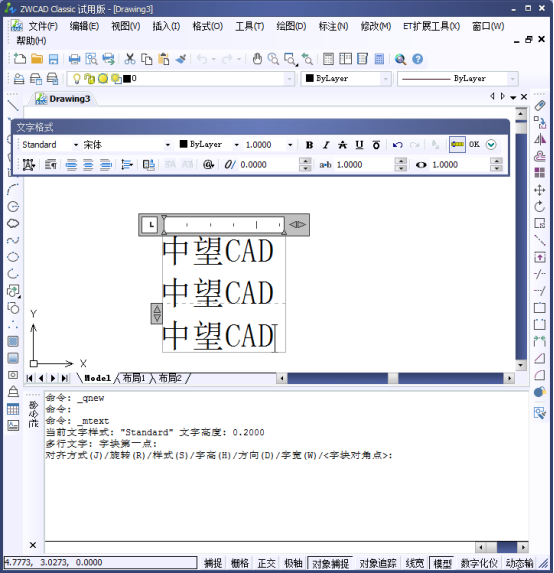Open the linetype ByLayer dropdown

(x=513, y=79)
